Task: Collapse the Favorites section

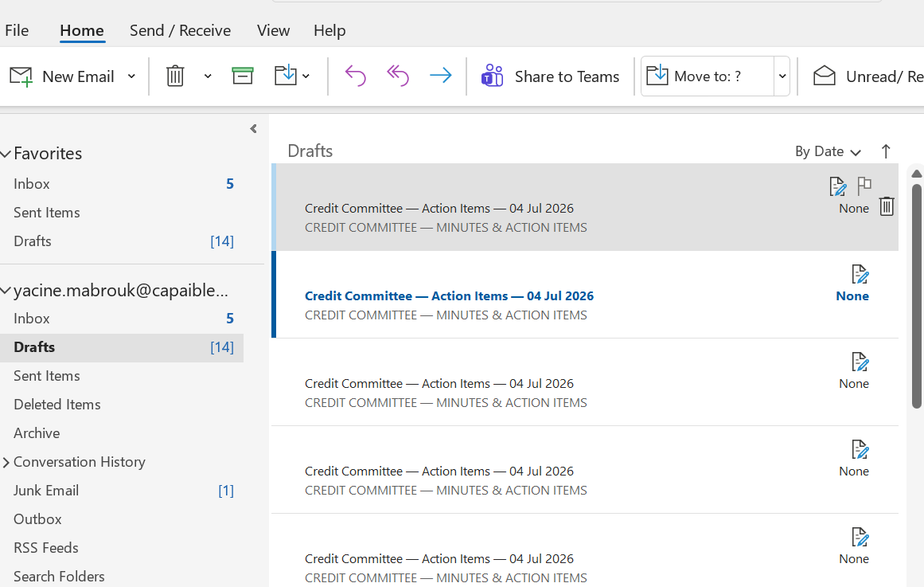Action: coord(6,154)
